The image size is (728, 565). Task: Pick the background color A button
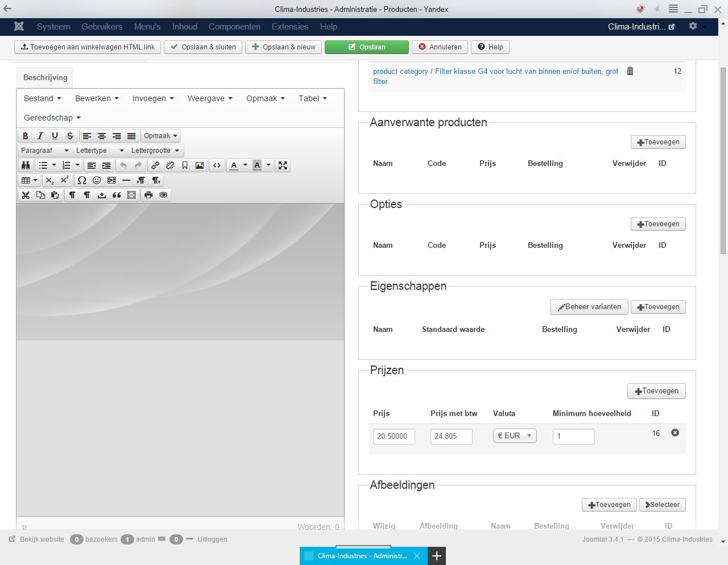coord(257,165)
